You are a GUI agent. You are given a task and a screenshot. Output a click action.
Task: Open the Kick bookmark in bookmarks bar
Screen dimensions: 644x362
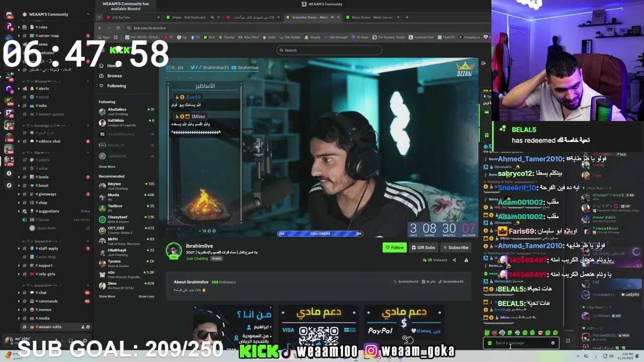point(209,37)
